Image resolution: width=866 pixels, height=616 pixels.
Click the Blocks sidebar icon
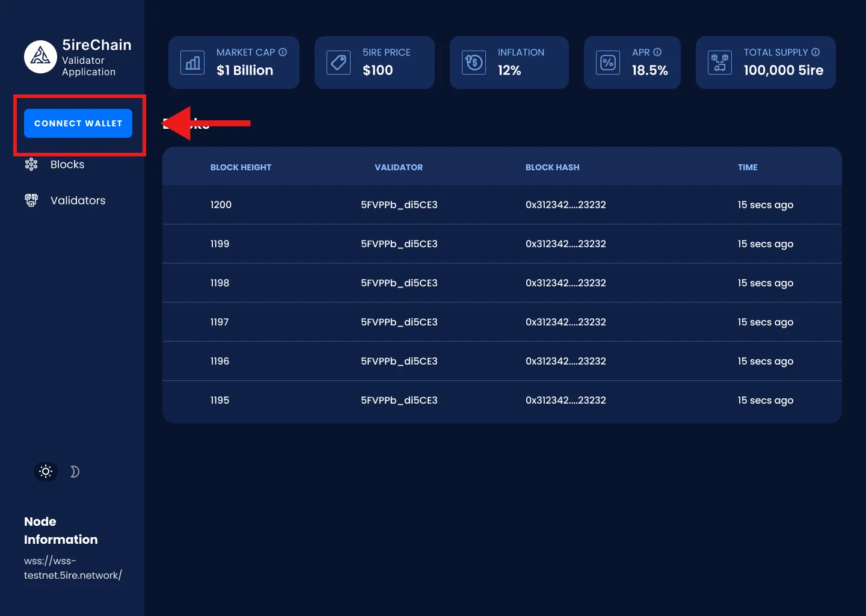click(31, 164)
